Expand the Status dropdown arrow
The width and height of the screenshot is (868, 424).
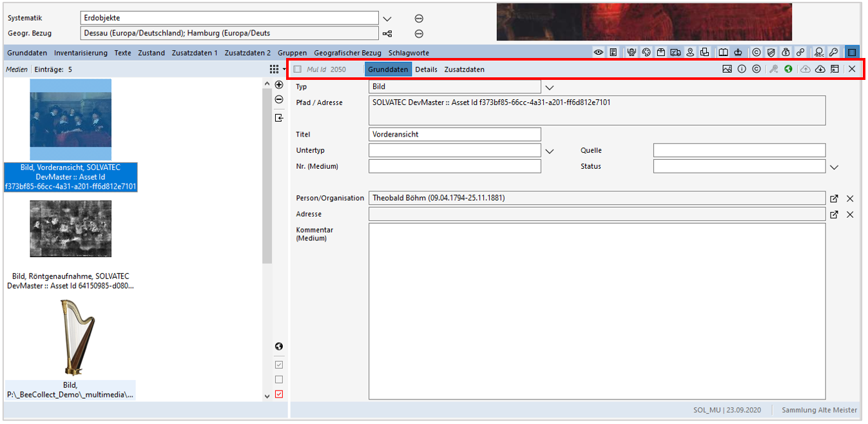834,167
